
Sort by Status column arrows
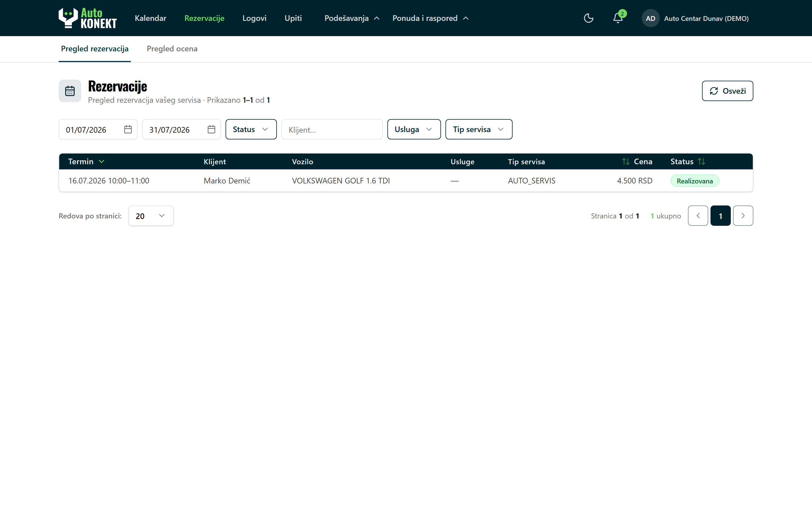701,162
